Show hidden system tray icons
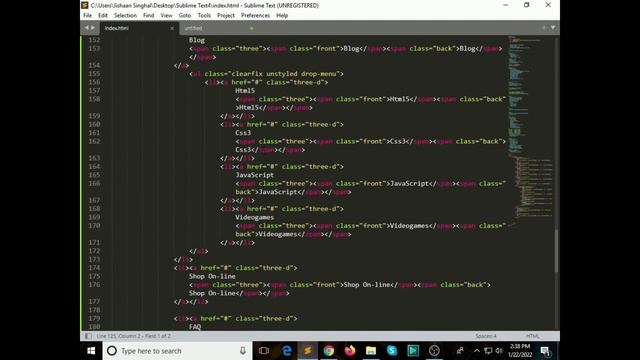This screenshot has width=640, height=360. pos(476,351)
